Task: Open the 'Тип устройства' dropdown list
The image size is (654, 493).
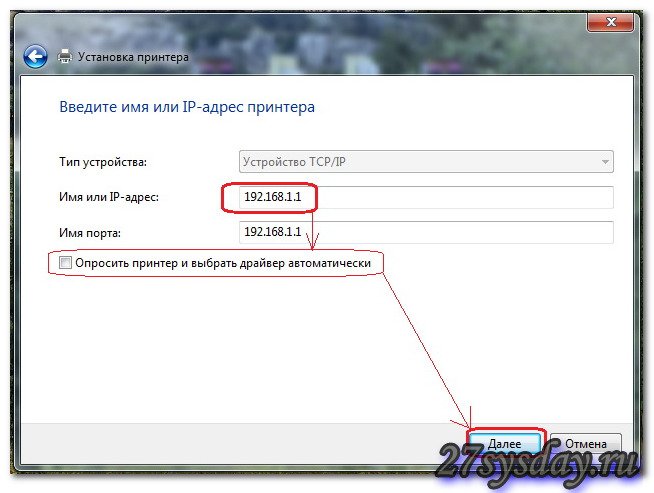Action: point(426,161)
